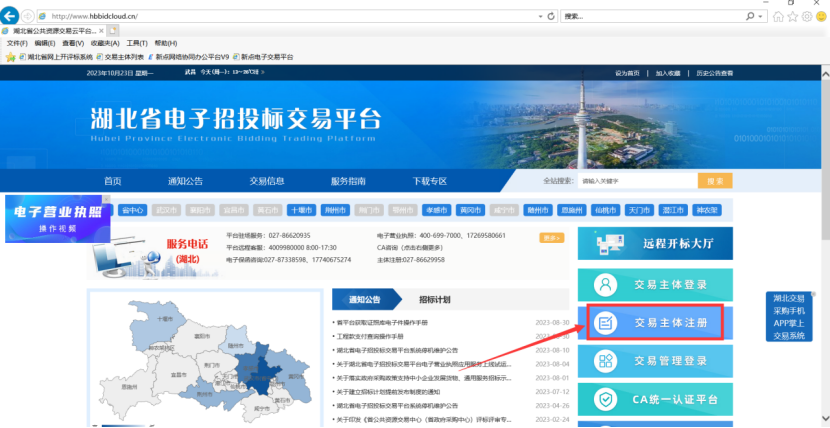Click the 交易主体登录 person icon
This screenshot has height=428, width=830.
click(x=605, y=285)
